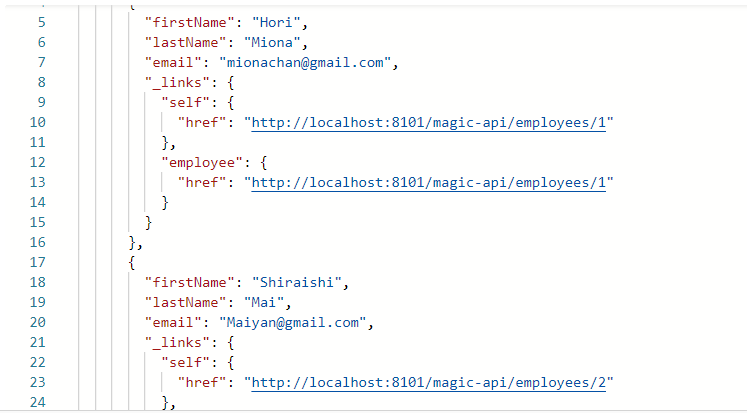Click the "lastName" key on line 19

point(185,303)
